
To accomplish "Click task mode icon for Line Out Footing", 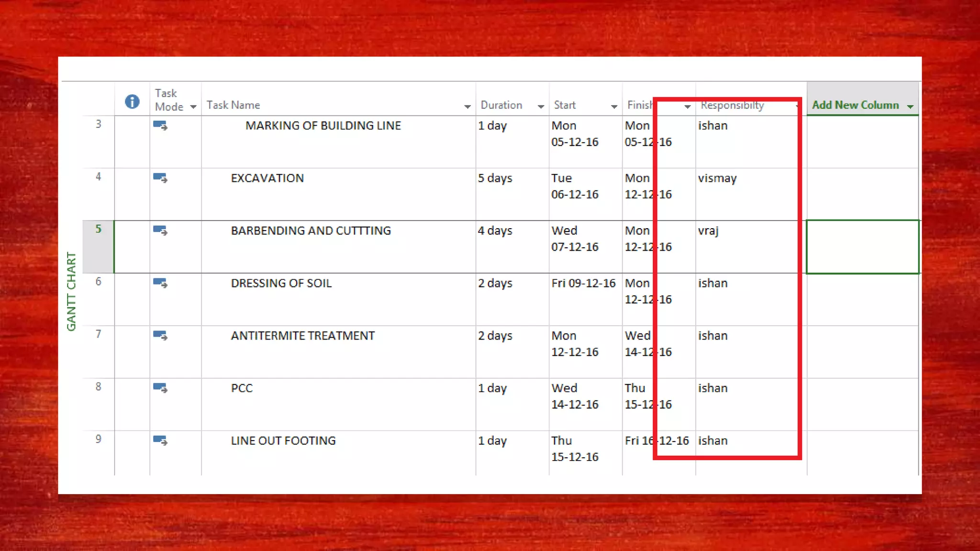I will click(x=160, y=441).
